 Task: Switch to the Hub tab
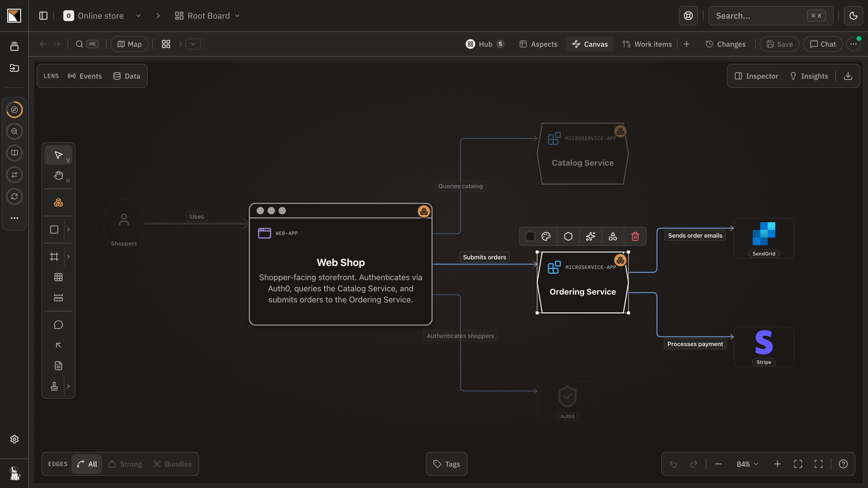click(485, 44)
